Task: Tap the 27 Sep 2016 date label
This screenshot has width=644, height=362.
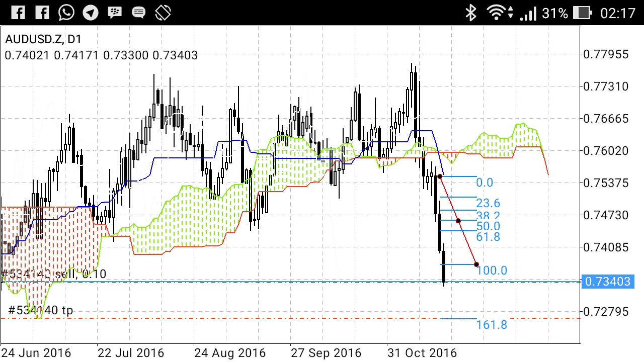Action: tap(326, 352)
